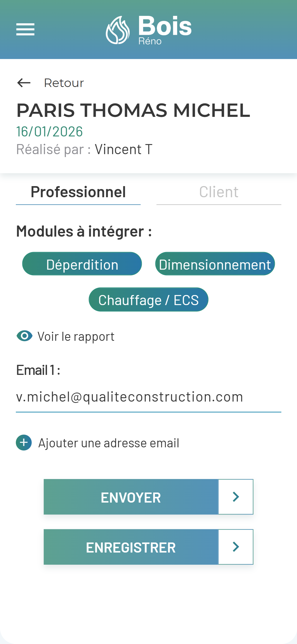Click the chevron arrow beside ENVOYER

click(236, 497)
